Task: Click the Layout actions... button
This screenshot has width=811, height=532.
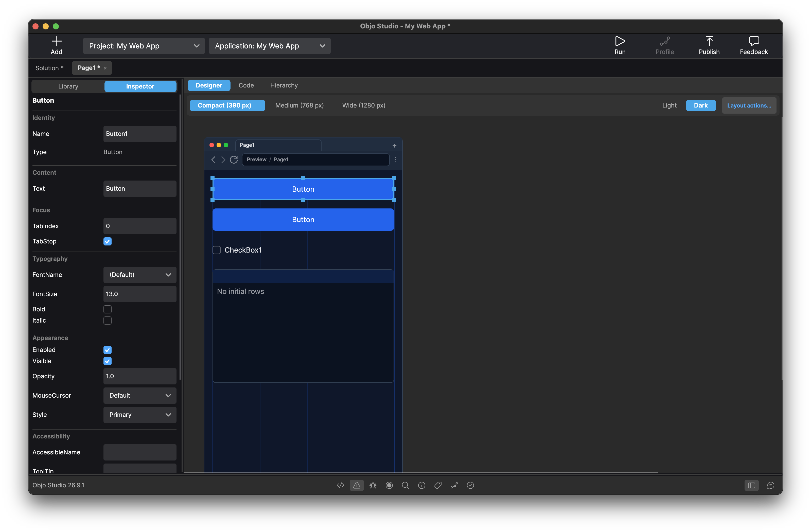Action: 749,105
